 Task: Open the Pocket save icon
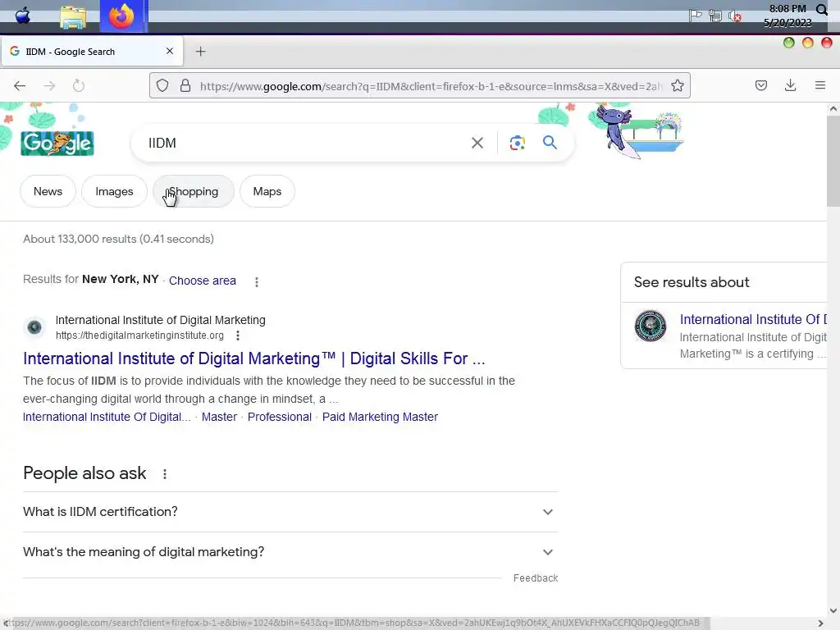(x=761, y=85)
